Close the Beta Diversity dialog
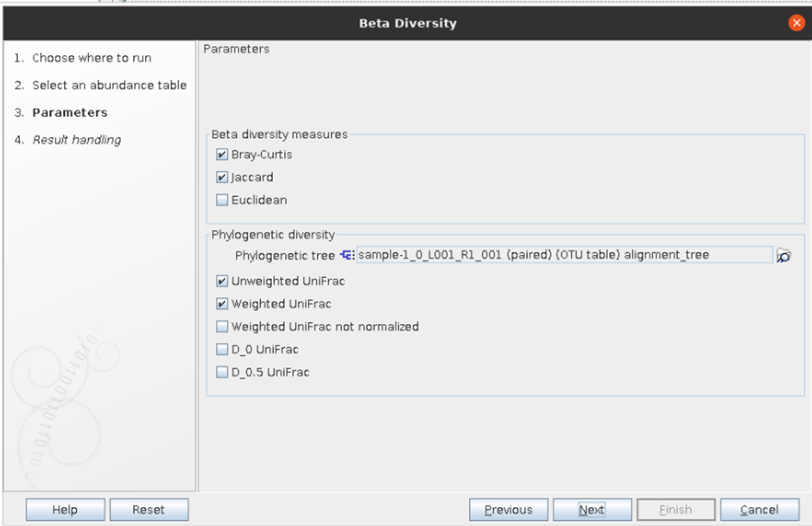 click(796, 22)
